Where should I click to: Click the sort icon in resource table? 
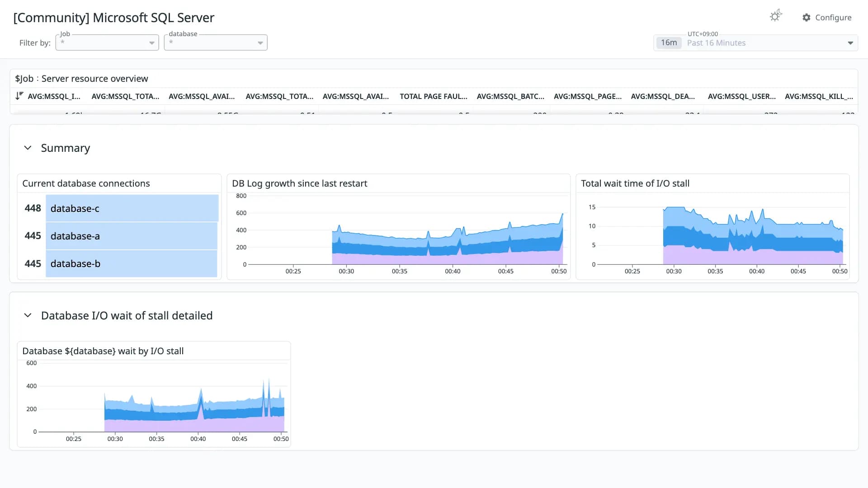[19, 96]
